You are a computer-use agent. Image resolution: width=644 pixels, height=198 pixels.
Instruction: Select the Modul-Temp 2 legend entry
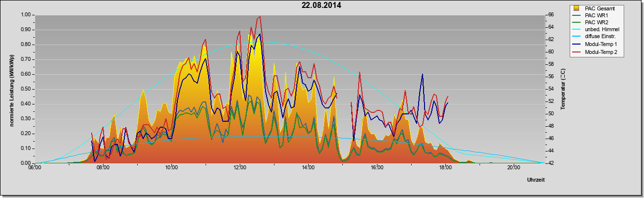coord(600,51)
